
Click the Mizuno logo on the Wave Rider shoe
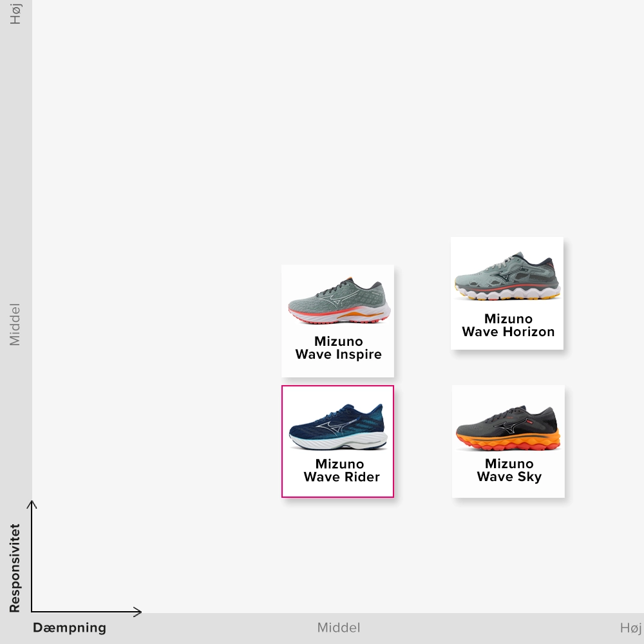(338, 428)
